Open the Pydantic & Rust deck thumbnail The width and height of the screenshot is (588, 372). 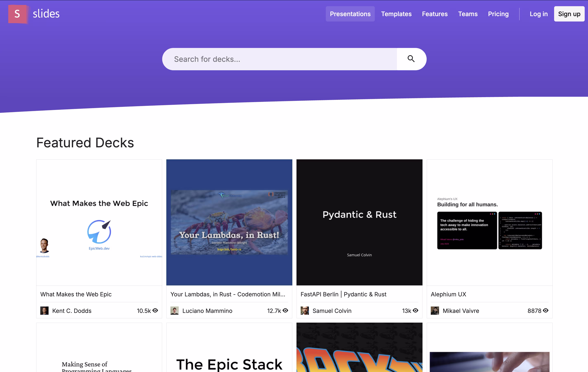pyautogui.click(x=359, y=222)
